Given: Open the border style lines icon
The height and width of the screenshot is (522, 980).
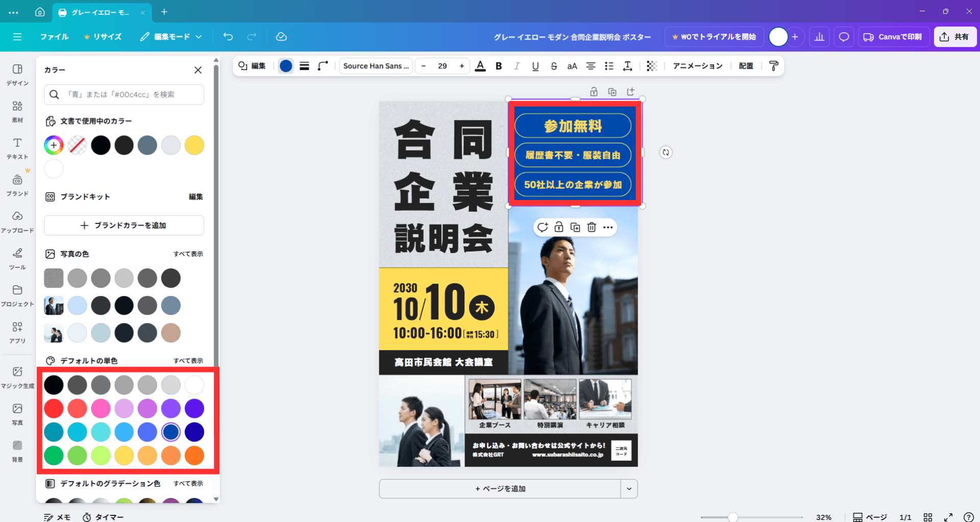Looking at the screenshot, I should pyautogui.click(x=304, y=66).
